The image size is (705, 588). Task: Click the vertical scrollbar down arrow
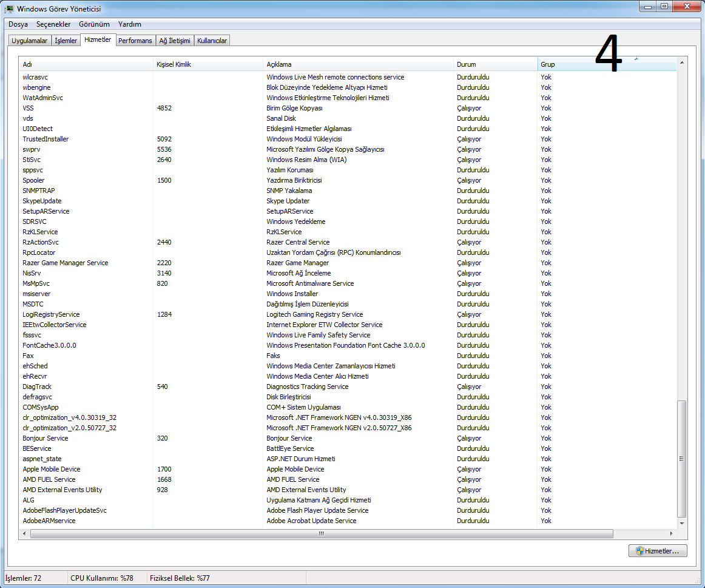click(x=682, y=523)
